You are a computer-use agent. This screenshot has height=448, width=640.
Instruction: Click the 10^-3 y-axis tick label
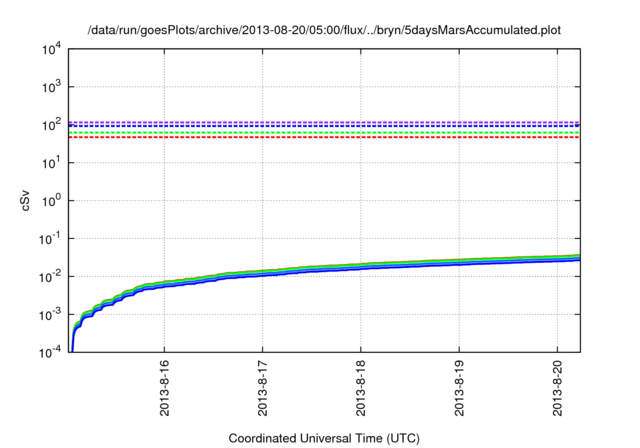[x=50, y=315]
